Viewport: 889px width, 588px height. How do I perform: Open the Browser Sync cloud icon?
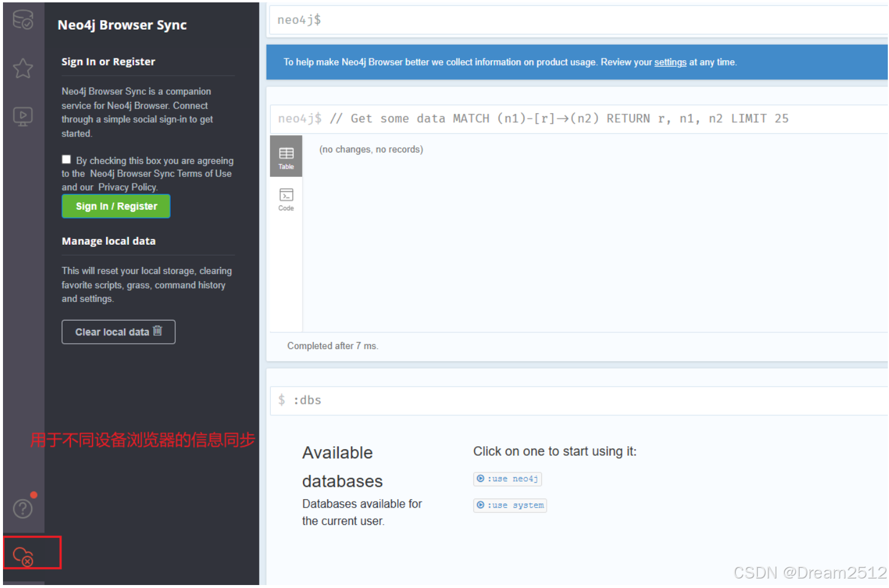(x=23, y=556)
